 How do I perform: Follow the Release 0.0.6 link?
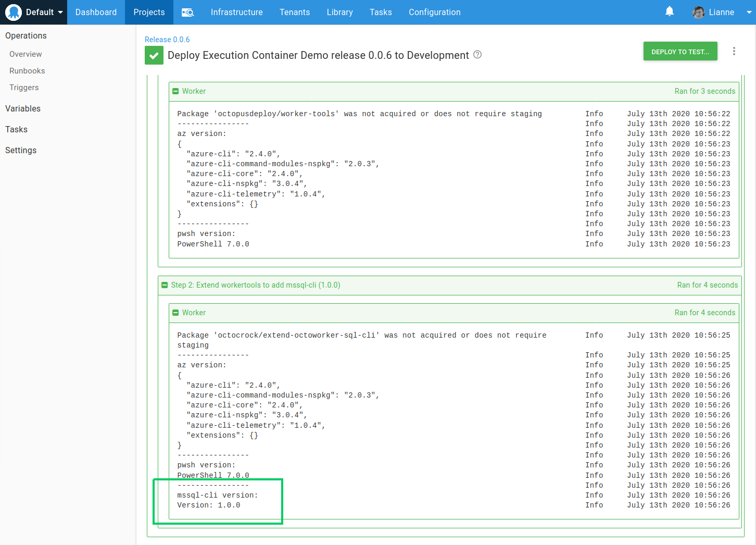[167, 40]
